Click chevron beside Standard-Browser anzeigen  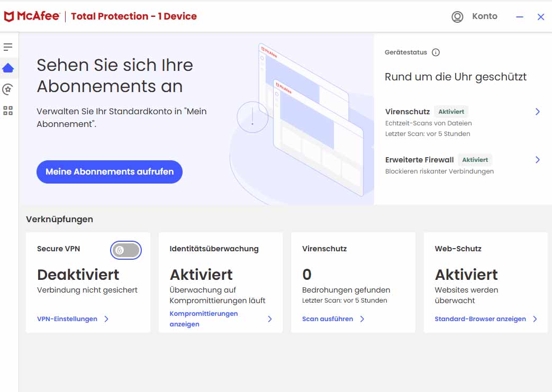click(x=535, y=319)
